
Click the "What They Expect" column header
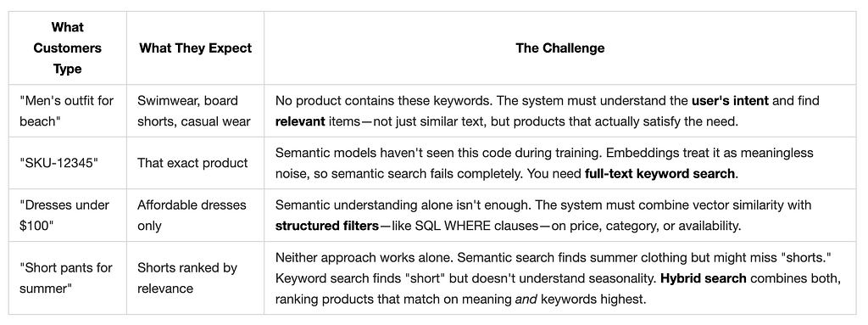[196, 48]
